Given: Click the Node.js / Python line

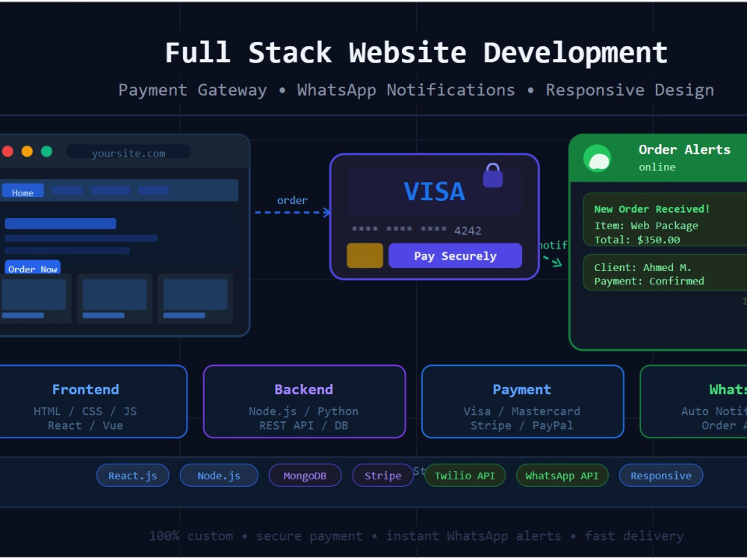Looking at the screenshot, I should pyautogui.click(x=303, y=411).
